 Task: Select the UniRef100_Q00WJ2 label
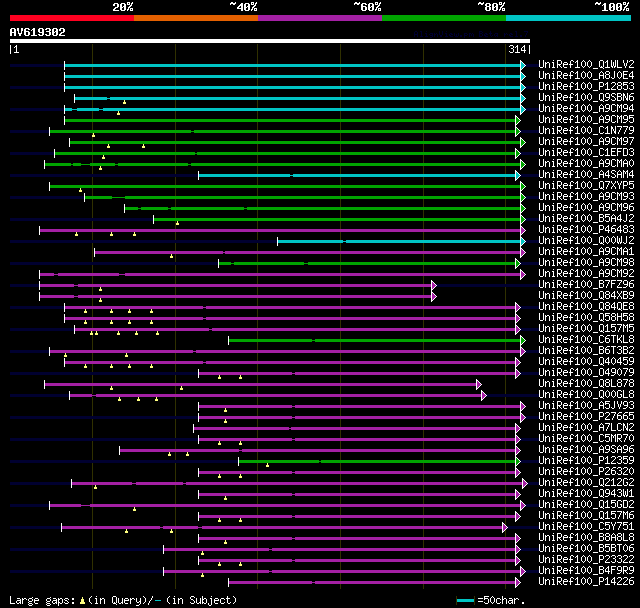pos(586,241)
